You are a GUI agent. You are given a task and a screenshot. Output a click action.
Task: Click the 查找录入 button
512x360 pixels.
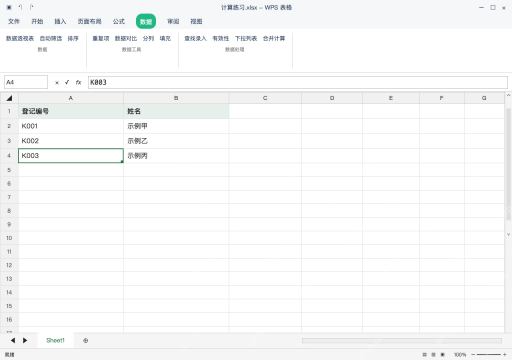click(196, 39)
